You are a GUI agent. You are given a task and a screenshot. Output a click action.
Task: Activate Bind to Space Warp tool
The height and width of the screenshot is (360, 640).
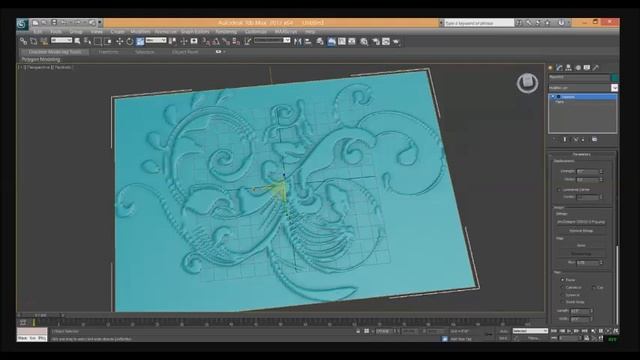click(x=44, y=41)
